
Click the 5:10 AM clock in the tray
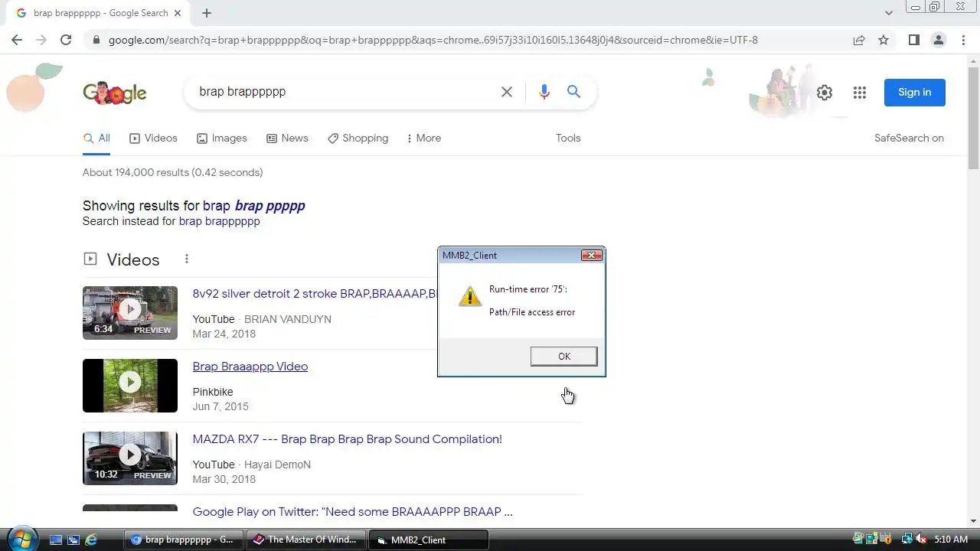pos(951,540)
